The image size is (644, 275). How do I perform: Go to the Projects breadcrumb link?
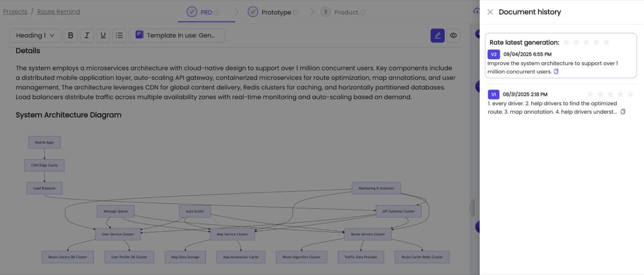[x=15, y=11]
